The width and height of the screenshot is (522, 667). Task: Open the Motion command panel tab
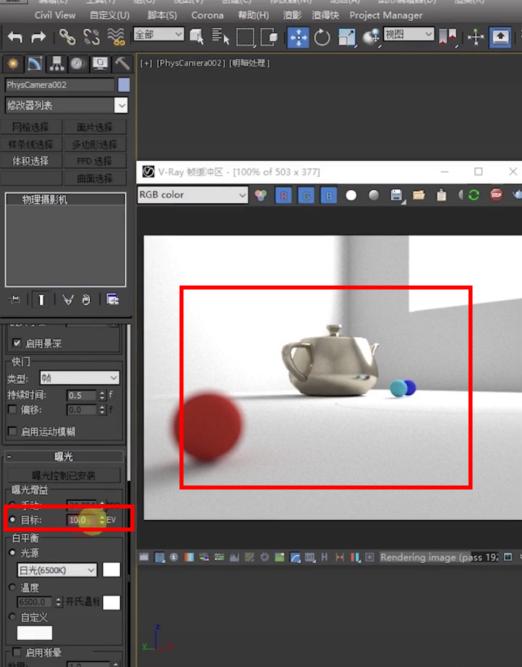pos(77,64)
